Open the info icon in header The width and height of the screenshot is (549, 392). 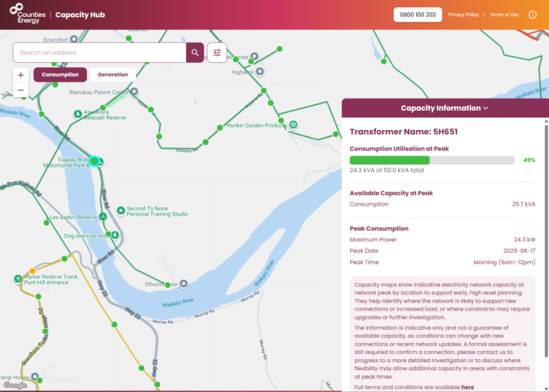click(x=533, y=15)
